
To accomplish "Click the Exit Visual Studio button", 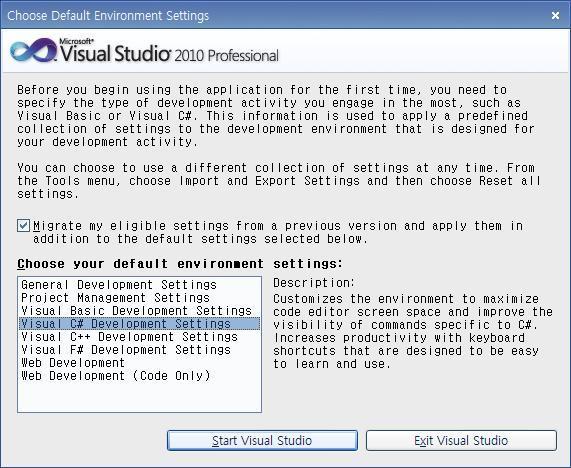I will 461,440.
